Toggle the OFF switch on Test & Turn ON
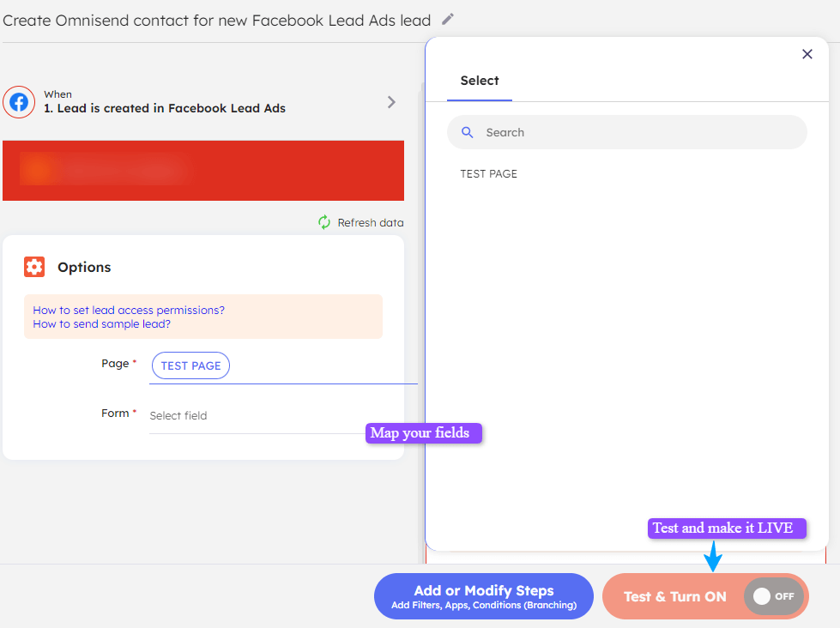The height and width of the screenshot is (628, 840). coord(773,596)
